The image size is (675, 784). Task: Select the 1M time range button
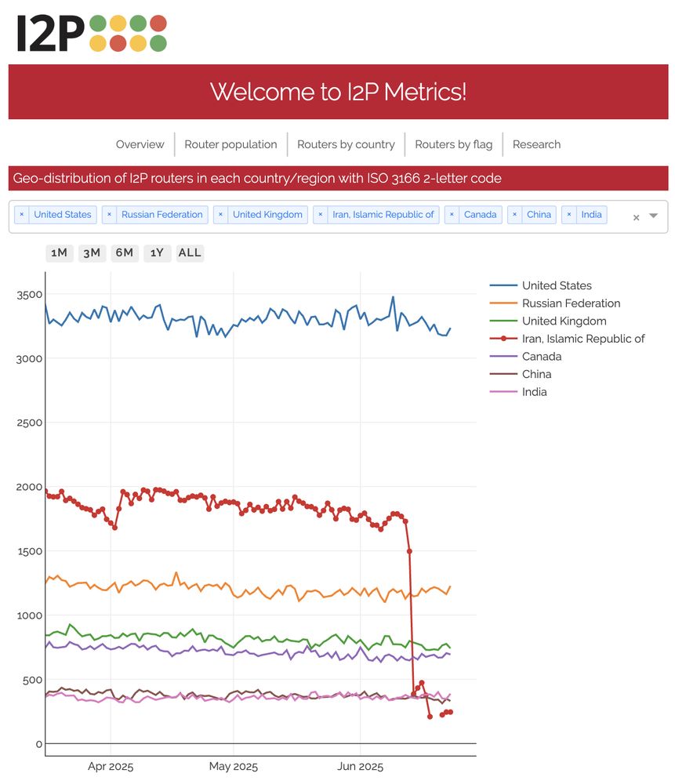pyautogui.click(x=59, y=253)
